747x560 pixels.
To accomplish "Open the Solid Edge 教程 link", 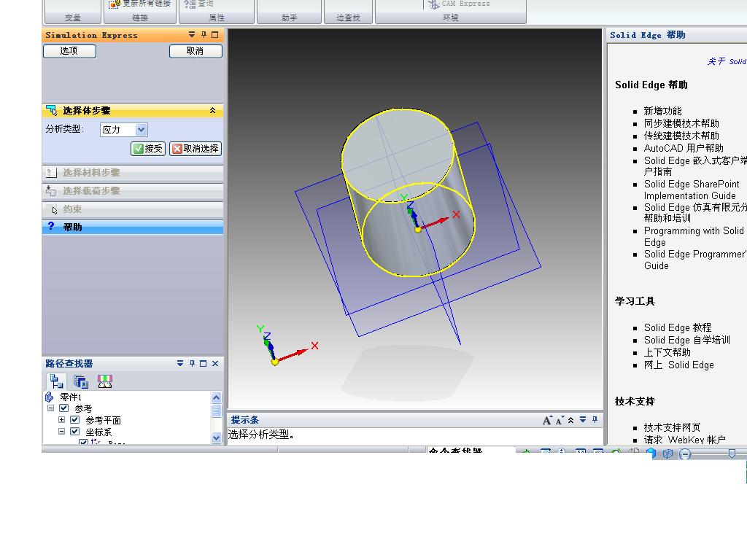I will coord(678,327).
